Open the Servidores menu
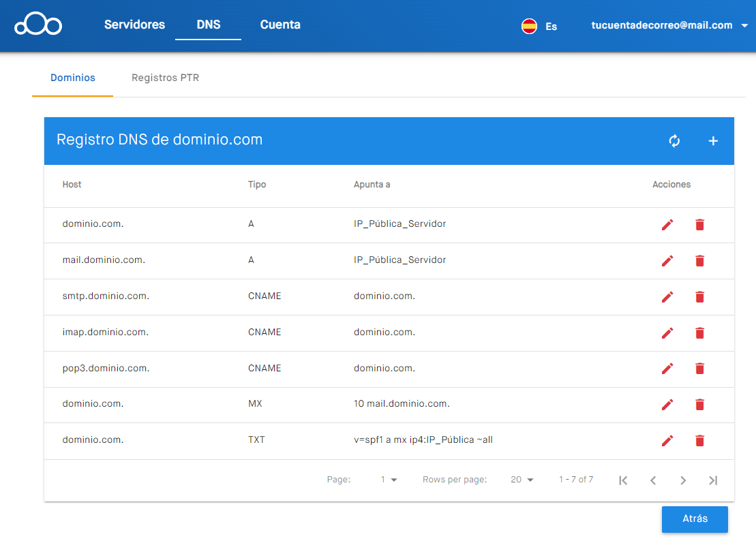The height and width of the screenshot is (541, 756). click(x=134, y=25)
